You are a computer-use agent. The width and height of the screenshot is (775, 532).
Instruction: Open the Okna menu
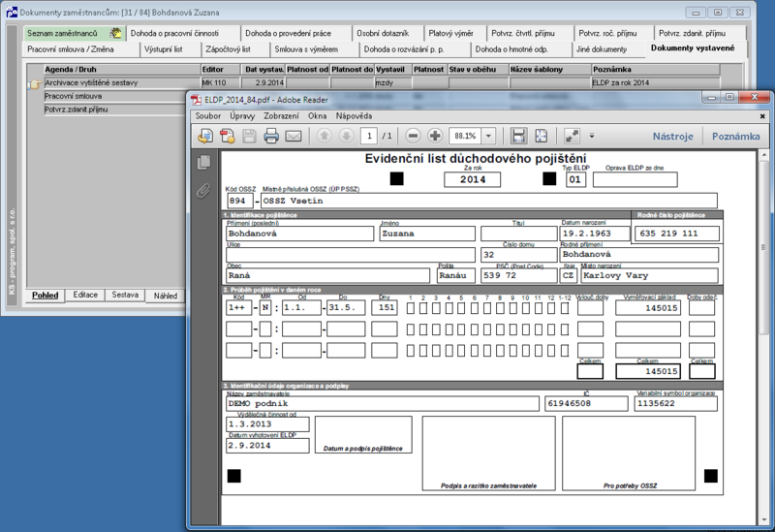click(x=318, y=115)
